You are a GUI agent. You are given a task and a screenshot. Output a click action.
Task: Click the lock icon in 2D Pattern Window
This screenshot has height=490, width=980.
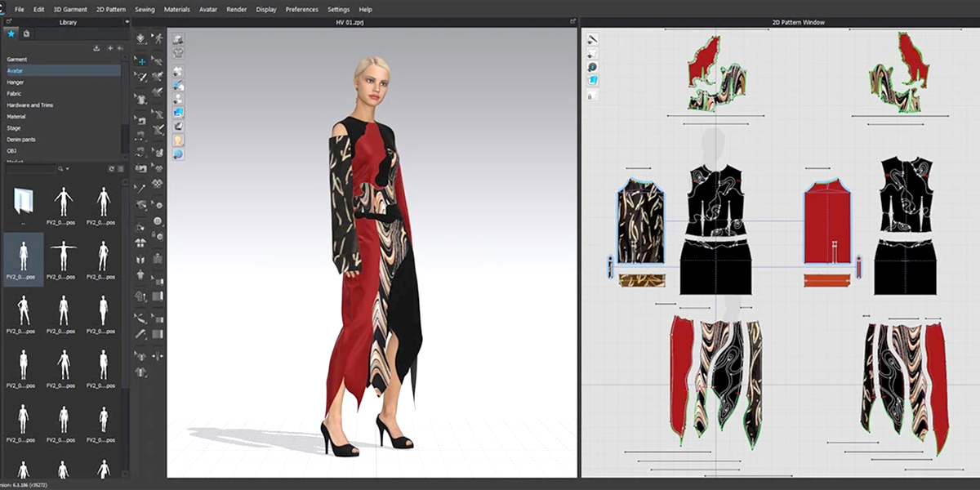pos(590,96)
